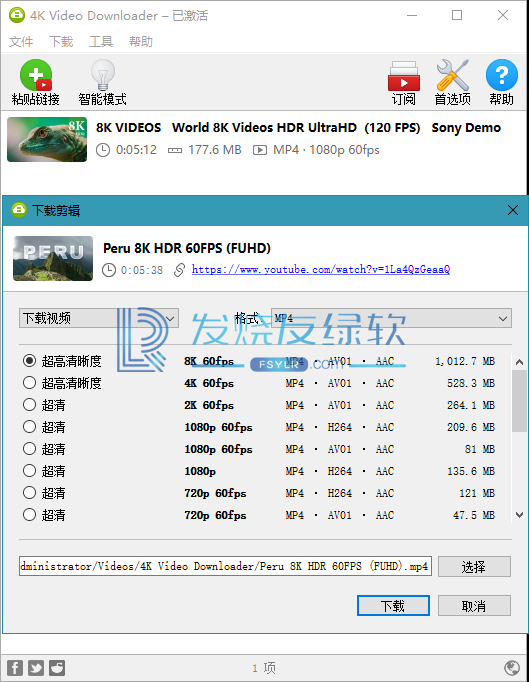Select the 2K 60fps quality option
529x682 pixels.
tap(29, 405)
